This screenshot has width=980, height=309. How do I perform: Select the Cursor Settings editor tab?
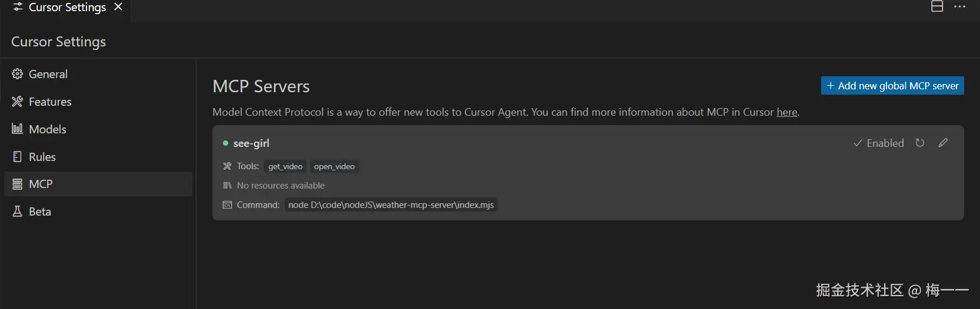pyautogui.click(x=67, y=7)
